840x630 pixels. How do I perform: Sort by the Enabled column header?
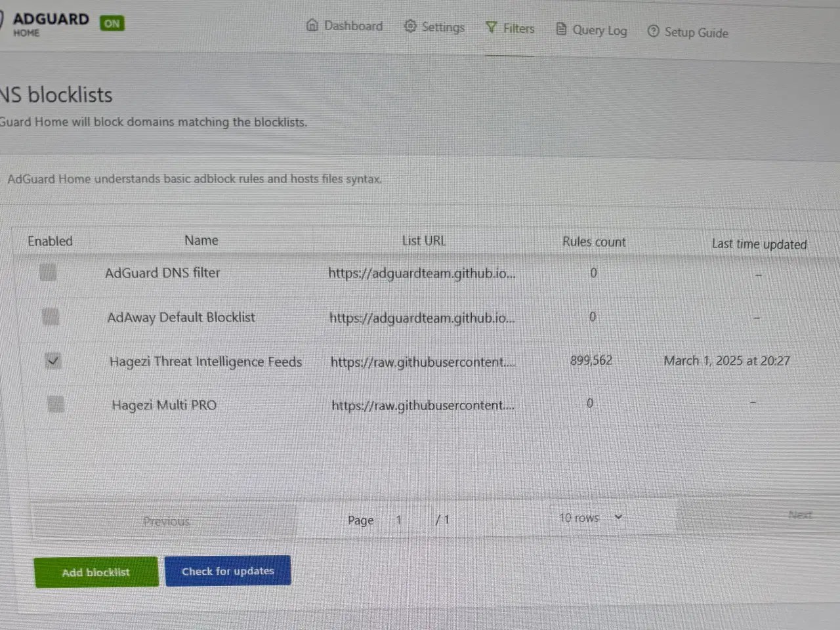pos(50,241)
